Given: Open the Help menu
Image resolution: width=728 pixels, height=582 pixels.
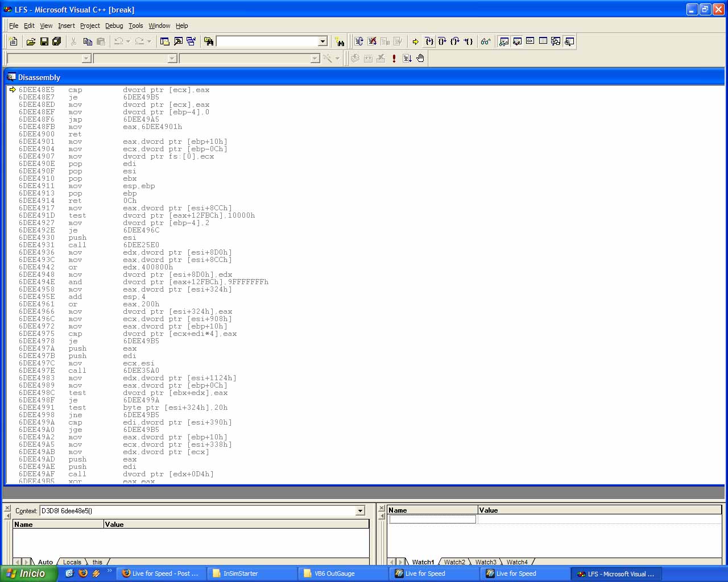Looking at the screenshot, I should coord(181,26).
